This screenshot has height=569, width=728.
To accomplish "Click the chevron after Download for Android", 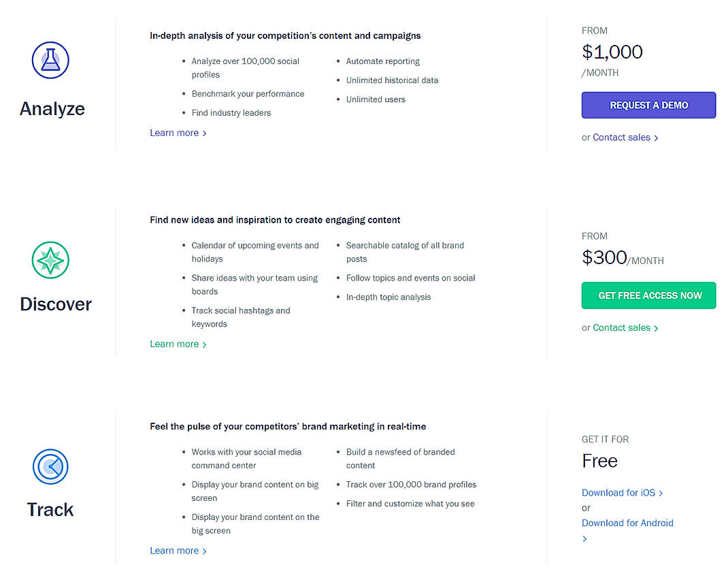I will [x=584, y=539].
